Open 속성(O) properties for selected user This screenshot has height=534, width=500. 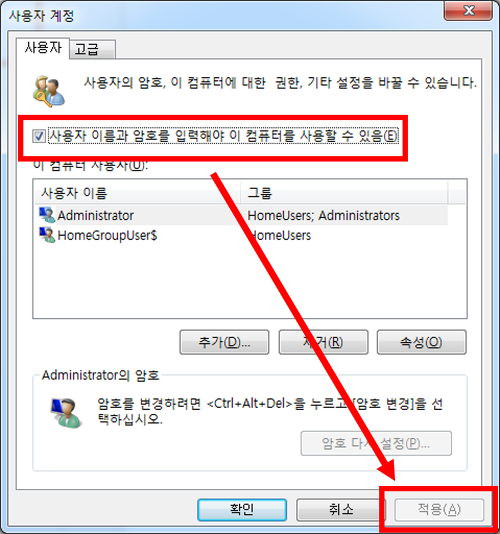tap(422, 342)
